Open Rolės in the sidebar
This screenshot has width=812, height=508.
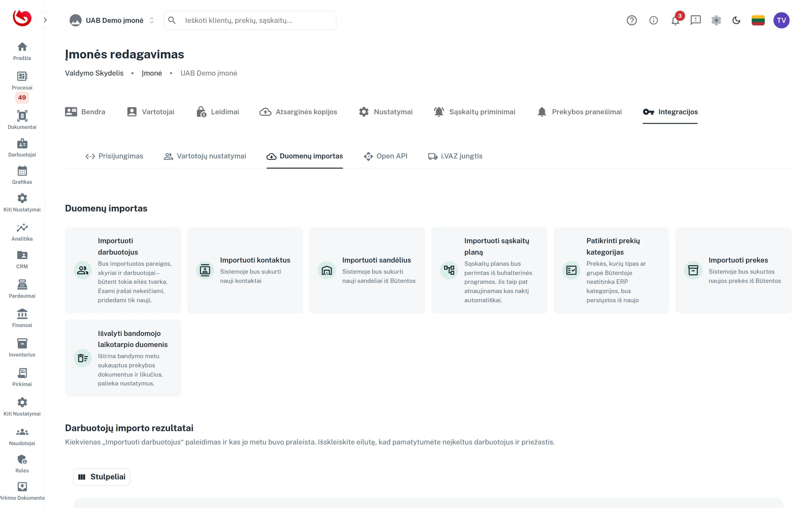point(22,464)
